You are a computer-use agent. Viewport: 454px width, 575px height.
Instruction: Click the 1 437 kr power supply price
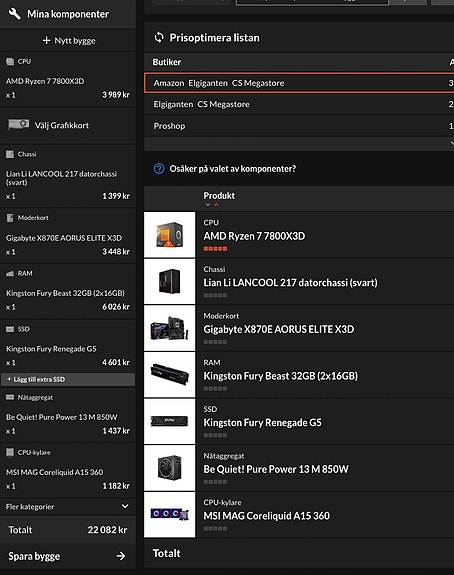click(x=116, y=431)
